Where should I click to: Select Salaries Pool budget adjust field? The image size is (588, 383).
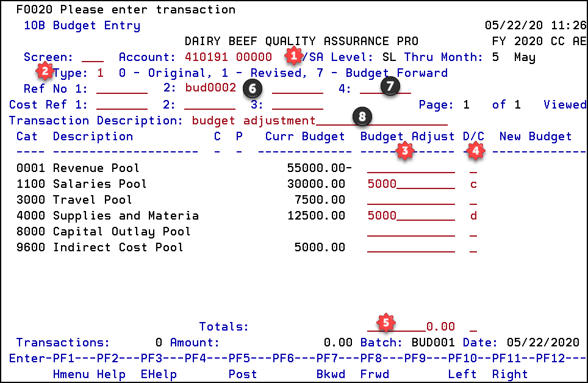(x=411, y=184)
